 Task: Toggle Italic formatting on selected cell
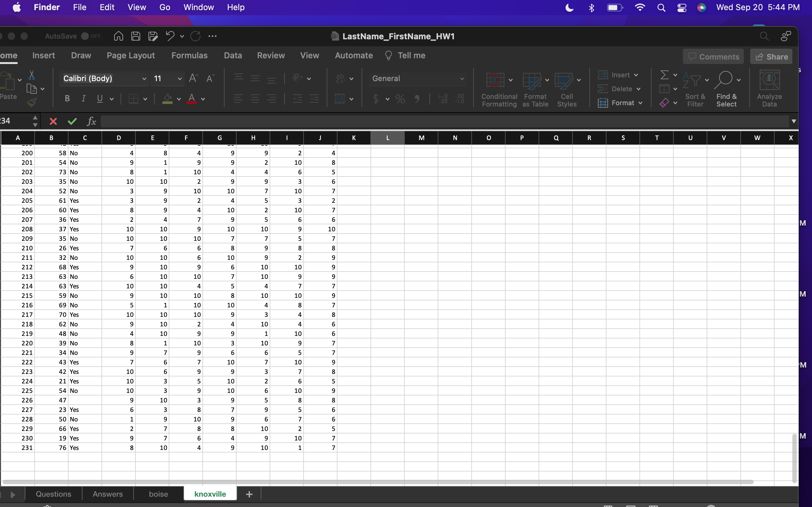[x=83, y=99]
